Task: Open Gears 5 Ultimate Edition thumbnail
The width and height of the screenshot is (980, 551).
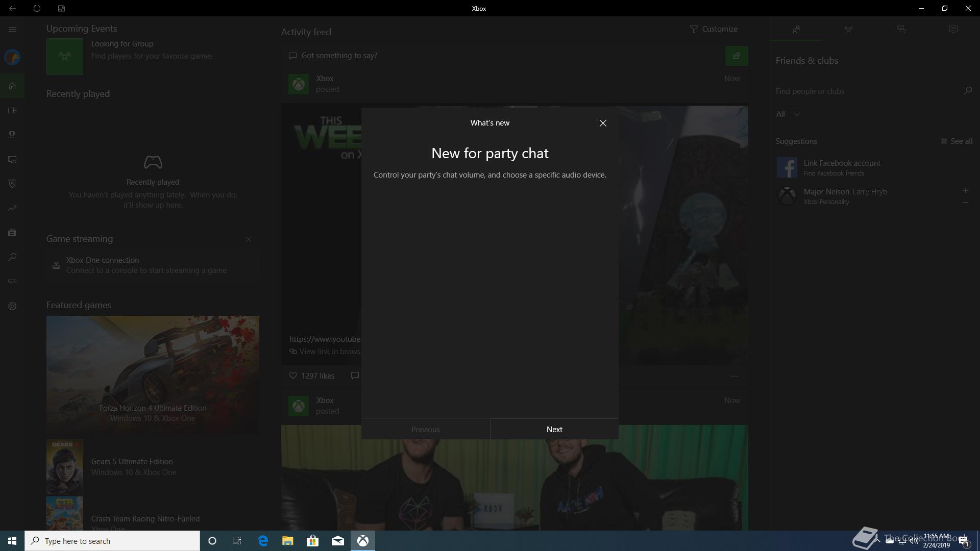Action: click(65, 467)
